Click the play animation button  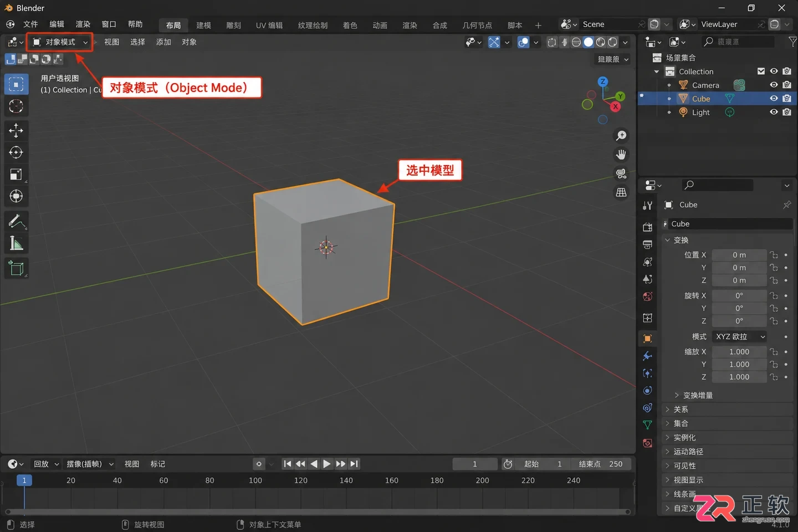coord(327,464)
